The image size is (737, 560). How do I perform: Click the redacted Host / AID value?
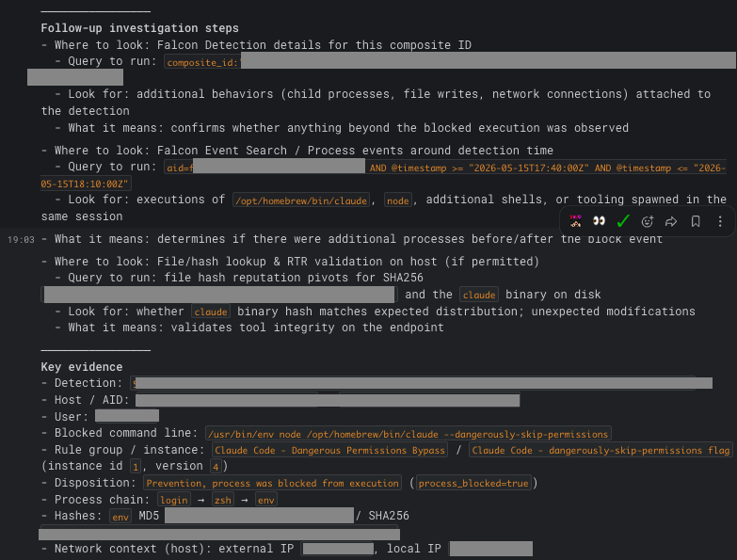pos(328,400)
